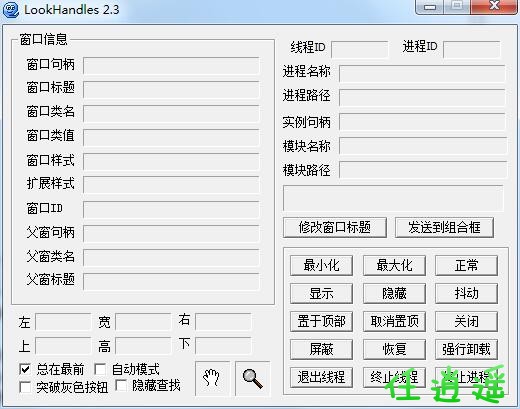Tick the 突破灰色按钮 checkbox

pos(25,387)
